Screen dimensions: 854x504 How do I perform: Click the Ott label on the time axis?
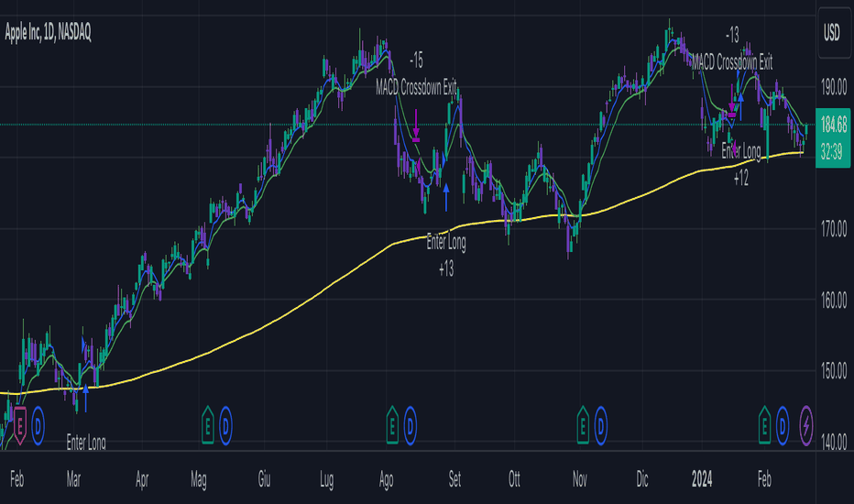coord(514,479)
